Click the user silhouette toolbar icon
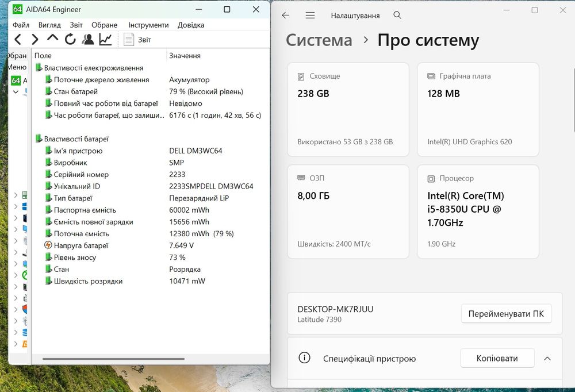Viewport: 575px width, 392px height. pos(87,39)
